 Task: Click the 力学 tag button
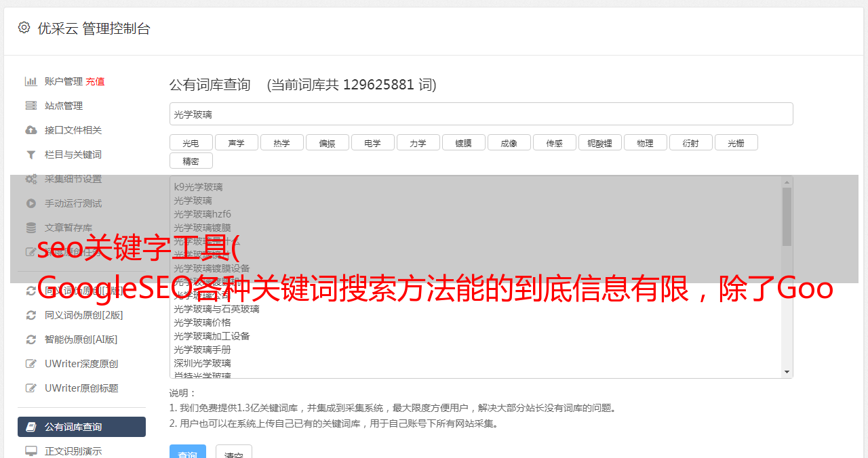coord(418,143)
